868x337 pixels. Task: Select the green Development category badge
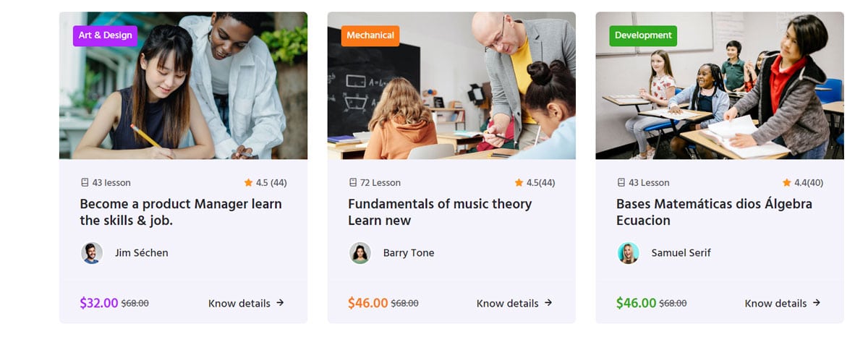tap(643, 35)
